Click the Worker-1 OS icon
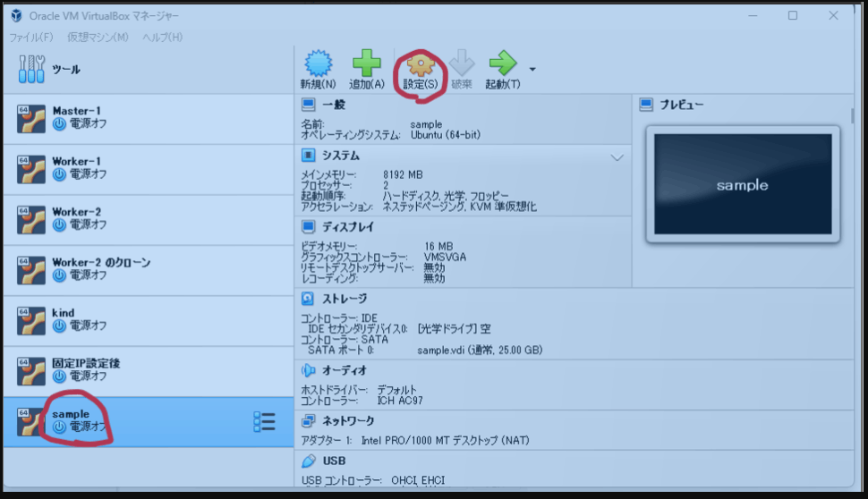Screen dimensions: 868x499 pyautogui.click(x=31, y=169)
